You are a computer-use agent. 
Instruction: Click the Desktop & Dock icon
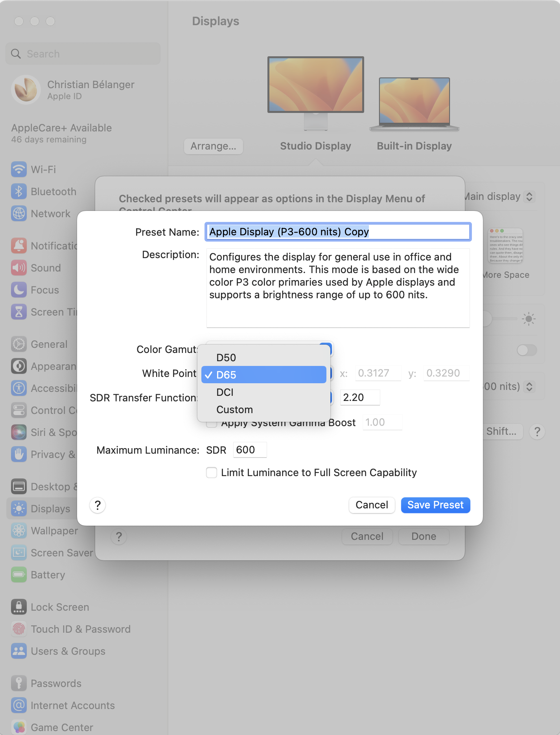[x=19, y=487]
